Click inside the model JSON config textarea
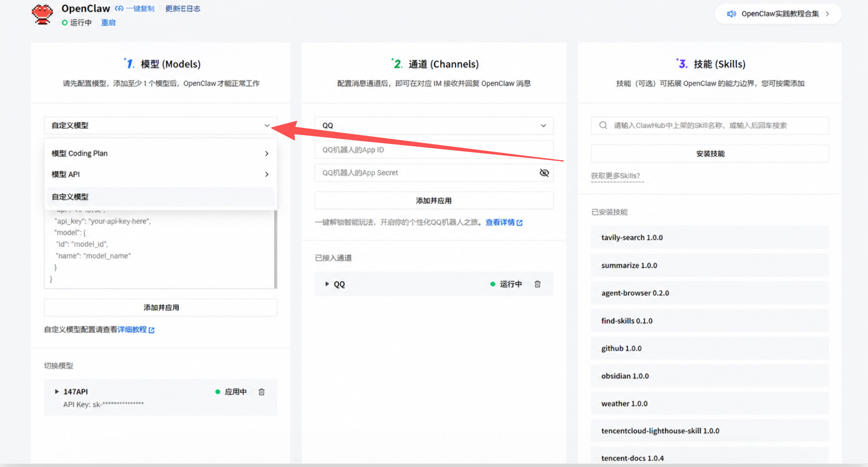 pos(159,249)
